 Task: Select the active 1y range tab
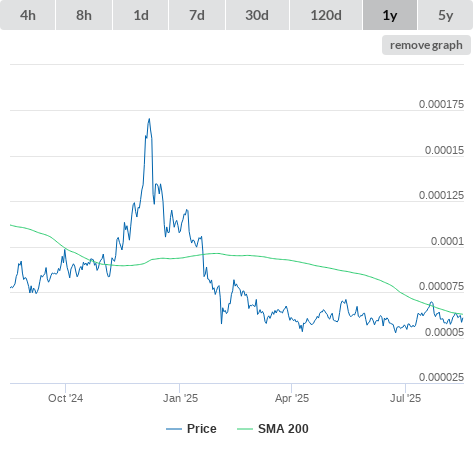tap(390, 15)
